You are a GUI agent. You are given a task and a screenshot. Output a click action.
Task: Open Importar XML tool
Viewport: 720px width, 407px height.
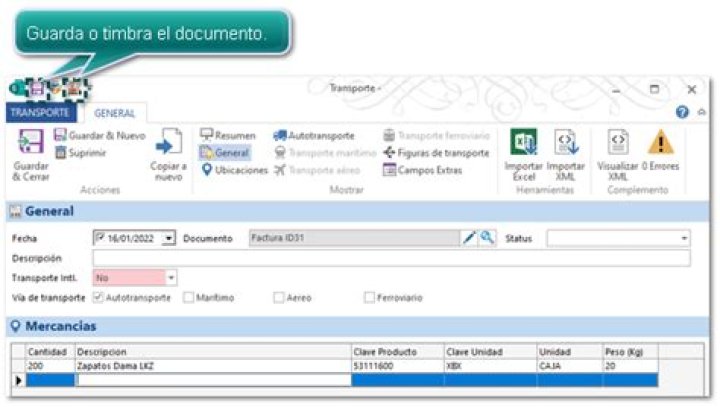pos(566,143)
